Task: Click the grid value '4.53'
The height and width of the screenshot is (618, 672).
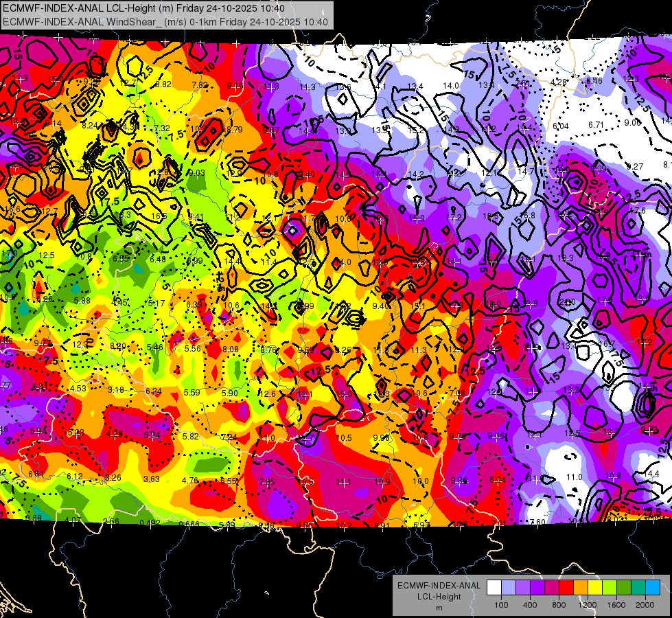Action: point(78,389)
